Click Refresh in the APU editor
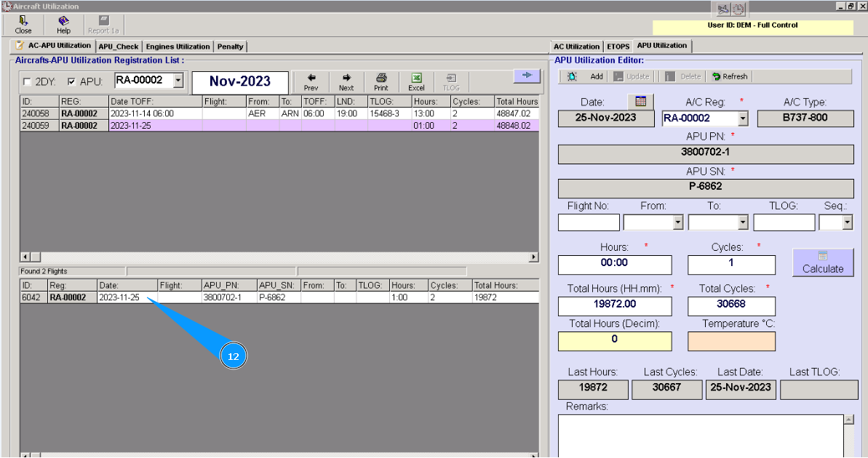This screenshot has height=458, width=868. tap(729, 76)
